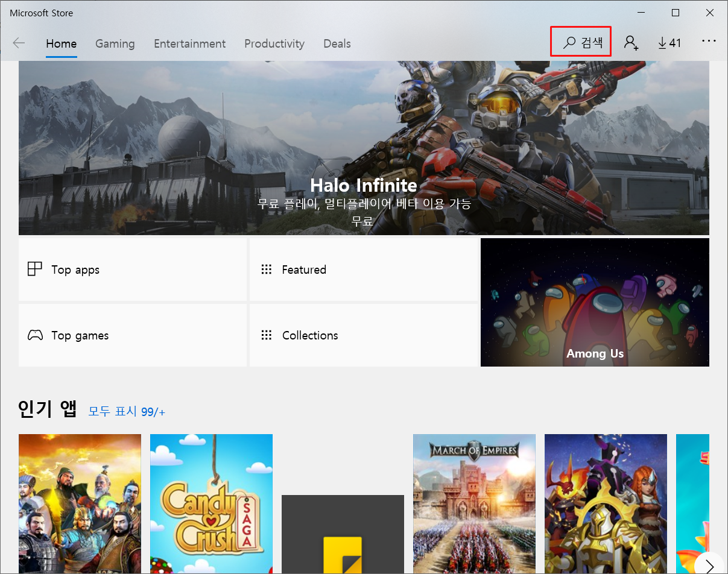The height and width of the screenshot is (574, 728).
Task: Open the Collections tile label
Action: 310,335
